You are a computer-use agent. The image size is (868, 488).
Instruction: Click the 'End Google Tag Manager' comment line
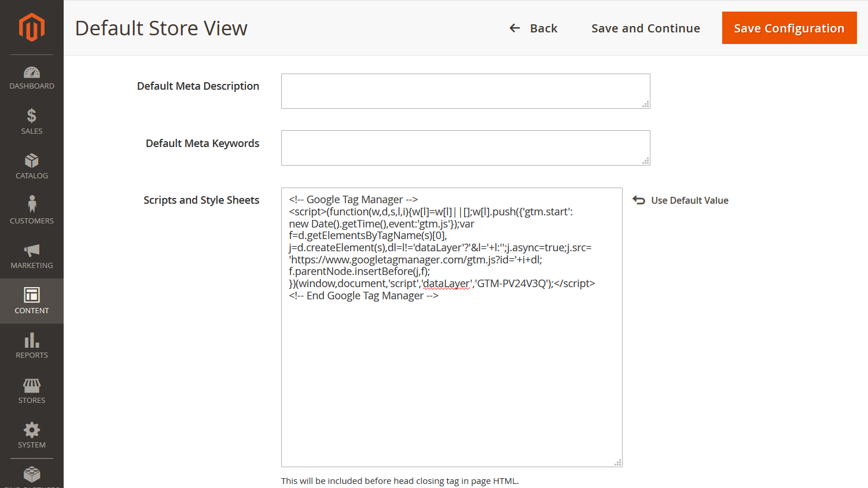[363, 296]
